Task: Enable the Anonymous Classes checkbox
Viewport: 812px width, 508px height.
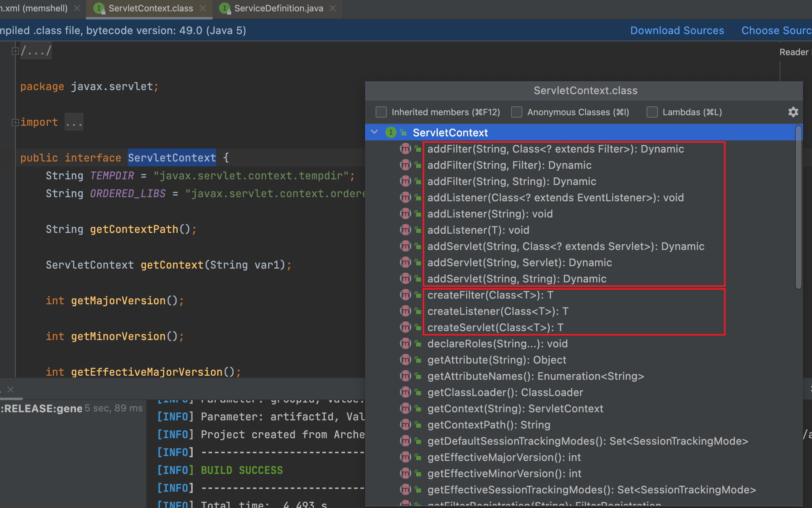Action: click(x=517, y=112)
